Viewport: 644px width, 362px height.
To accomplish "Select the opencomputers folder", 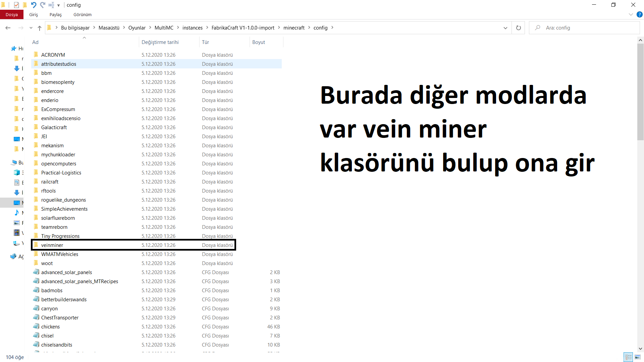I will 156,163.
